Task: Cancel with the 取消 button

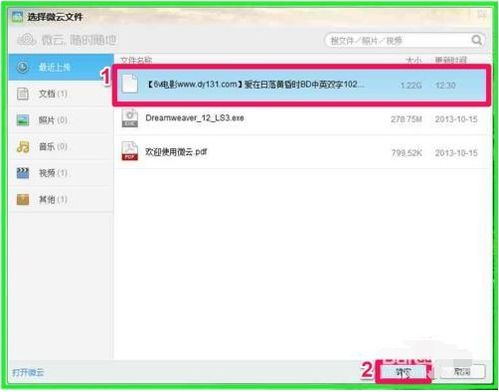Action: point(462,371)
